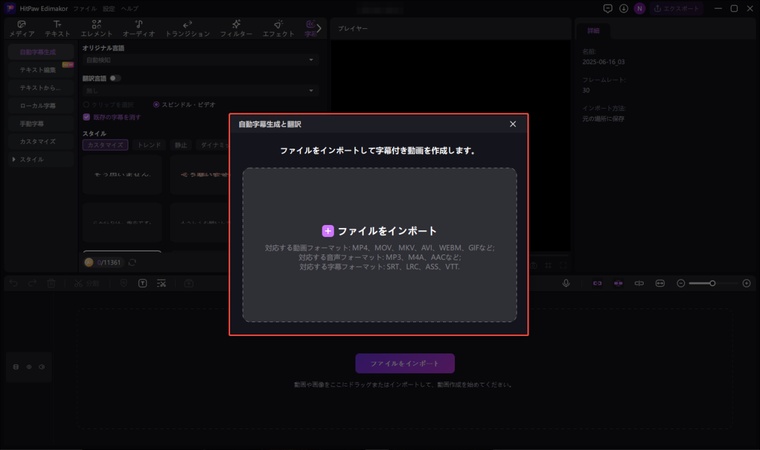Open the ファイル menu

pyautogui.click(x=85, y=9)
